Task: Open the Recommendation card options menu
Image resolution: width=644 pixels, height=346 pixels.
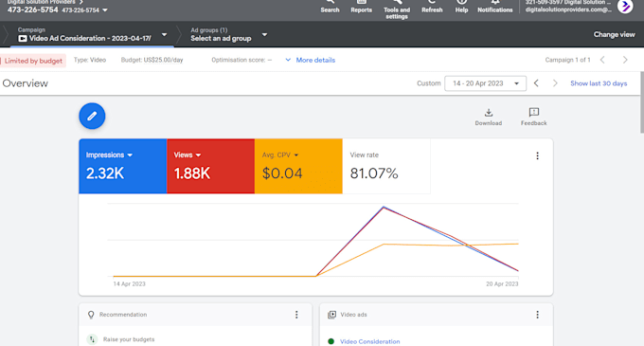Action: pos(296,315)
